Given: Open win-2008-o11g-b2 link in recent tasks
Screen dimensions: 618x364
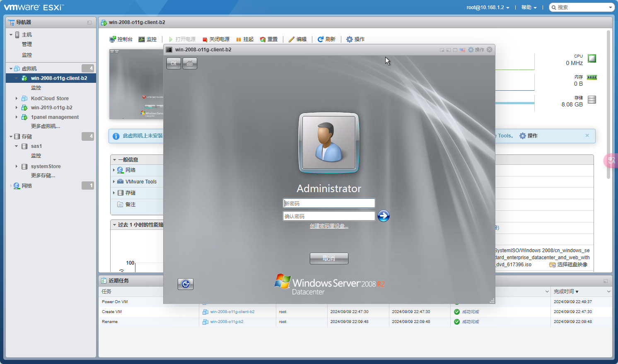Looking at the screenshot, I should pos(227,322).
